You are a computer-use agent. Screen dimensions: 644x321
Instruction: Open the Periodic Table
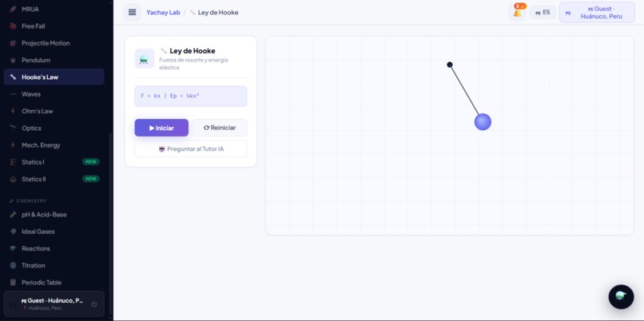pos(54,283)
